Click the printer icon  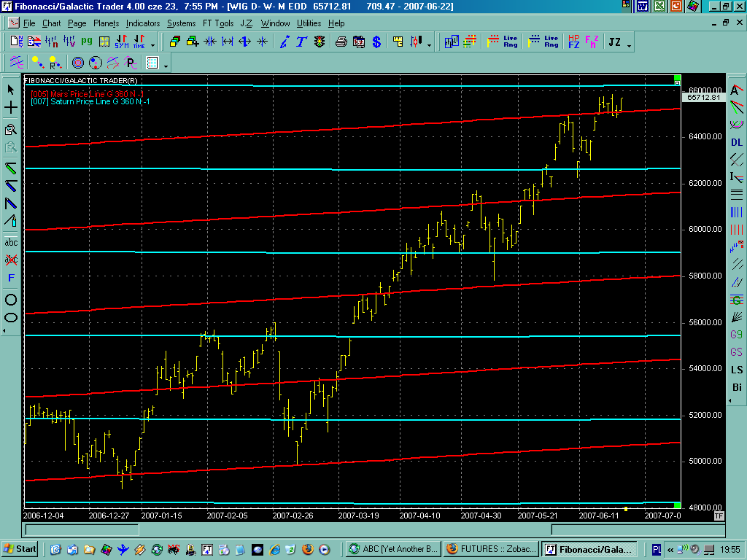pyautogui.click(x=341, y=42)
